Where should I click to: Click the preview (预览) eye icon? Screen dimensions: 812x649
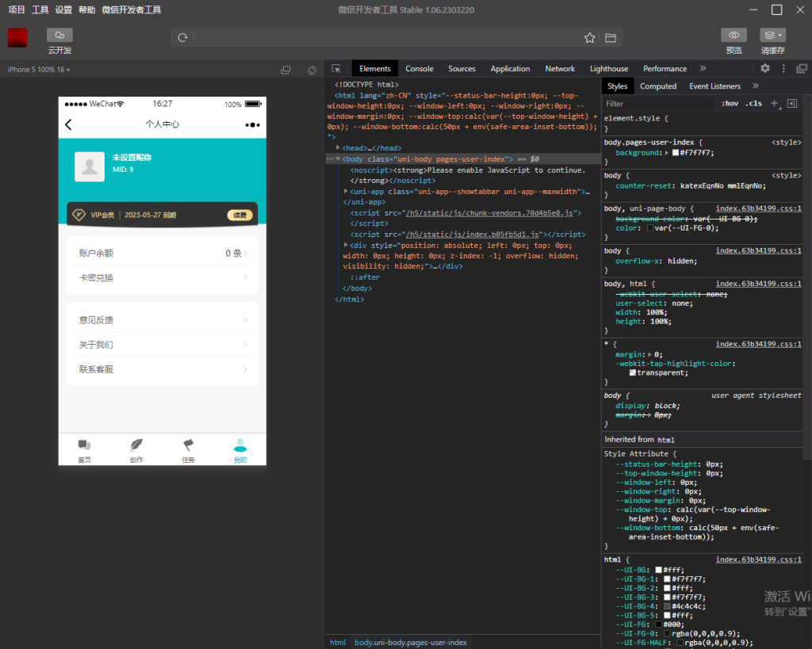[733, 35]
